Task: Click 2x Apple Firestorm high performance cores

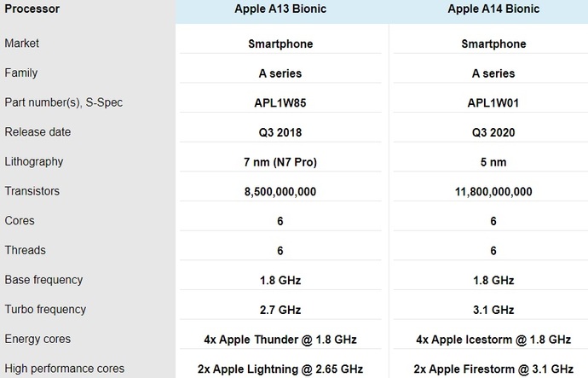Action: point(493,369)
